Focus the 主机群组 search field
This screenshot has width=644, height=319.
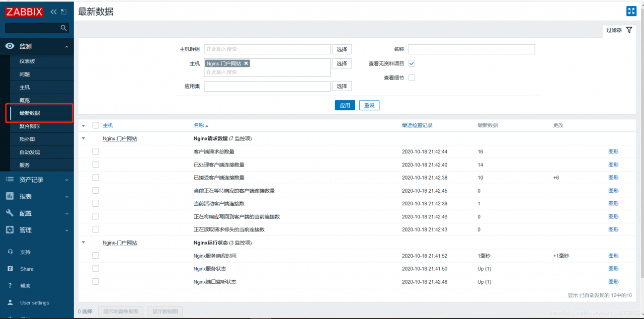pos(267,49)
